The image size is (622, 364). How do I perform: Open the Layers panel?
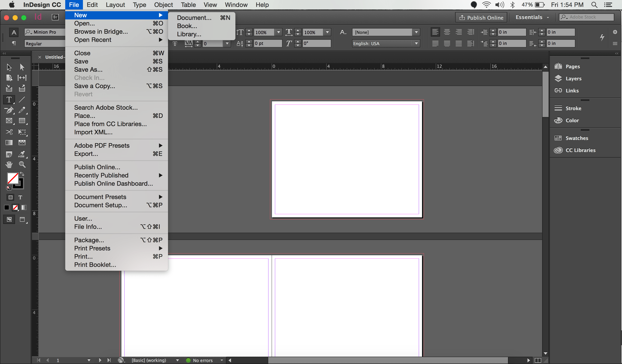click(573, 78)
